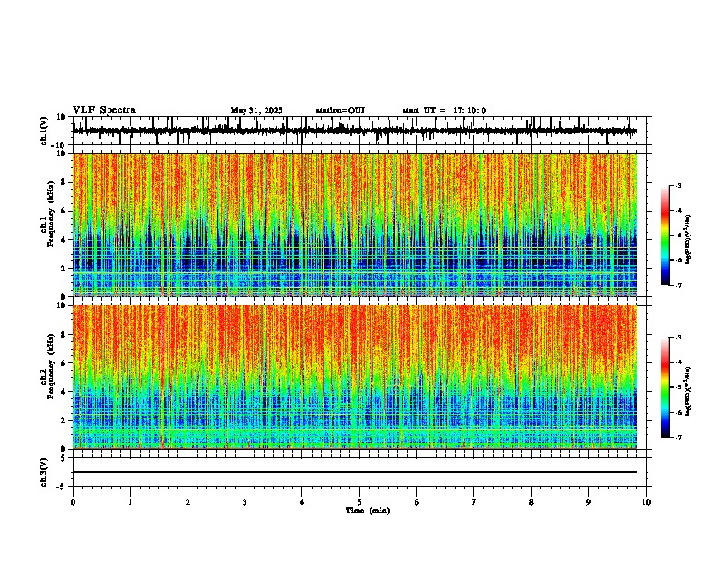This screenshot has width=728, height=563.
Task: Click the ch.1 colorbar log(PSD) label
Action: pos(688,240)
